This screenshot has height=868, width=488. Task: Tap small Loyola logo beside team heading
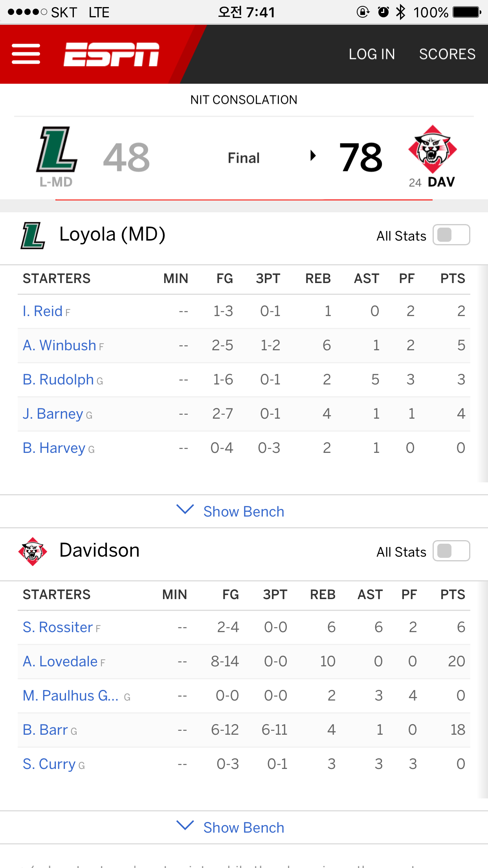[33, 235]
